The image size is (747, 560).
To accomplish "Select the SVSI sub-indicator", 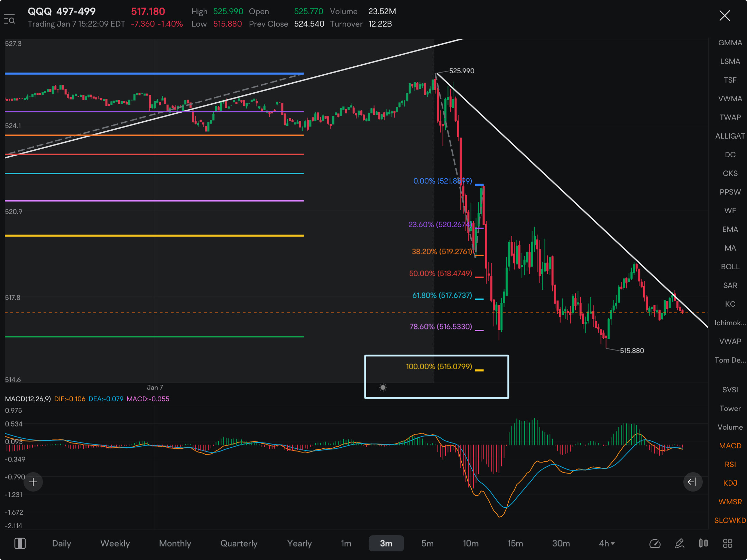I will 730,390.
